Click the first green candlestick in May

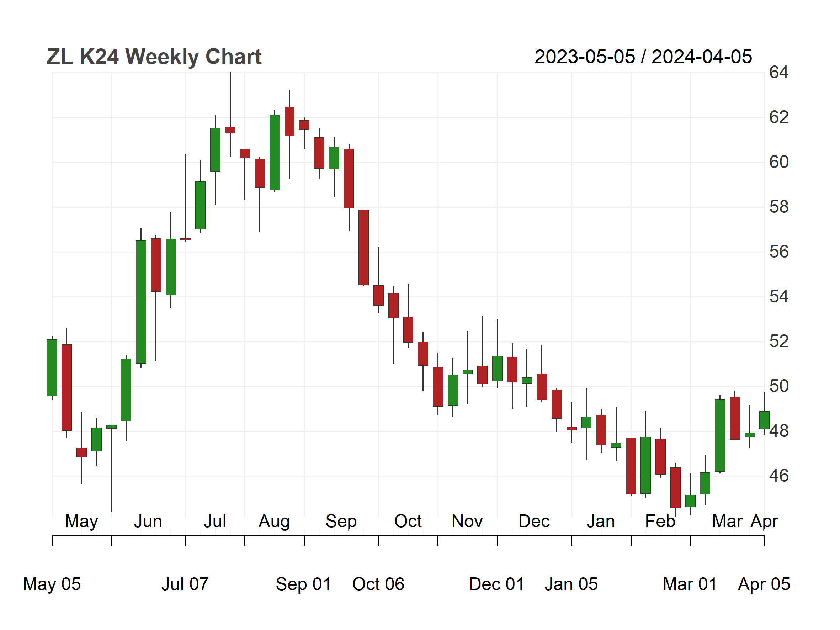(52, 367)
